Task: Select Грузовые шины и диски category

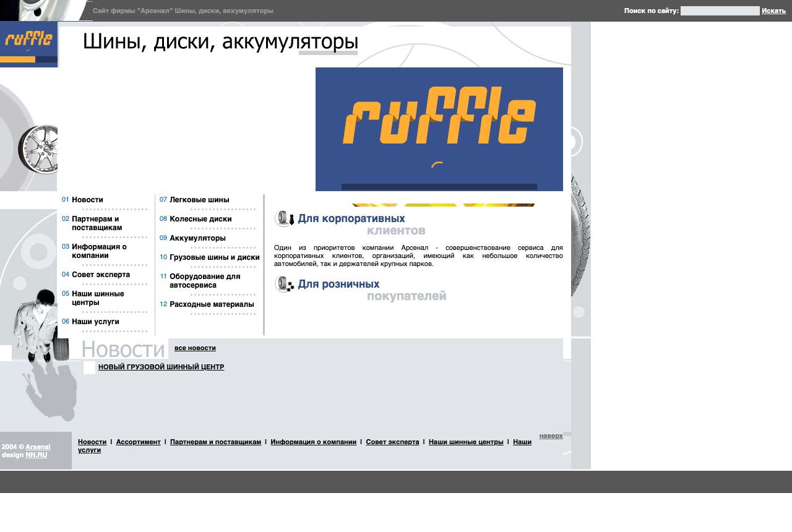Action: click(215, 257)
